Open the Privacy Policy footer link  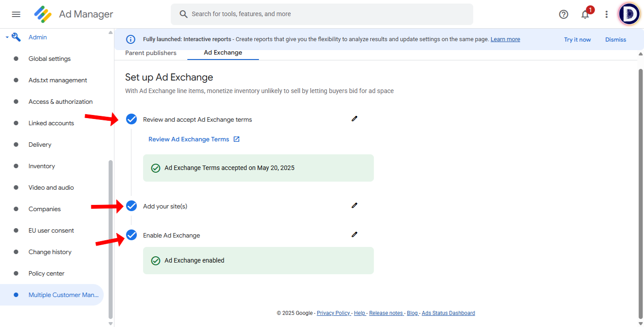(x=333, y=313)
